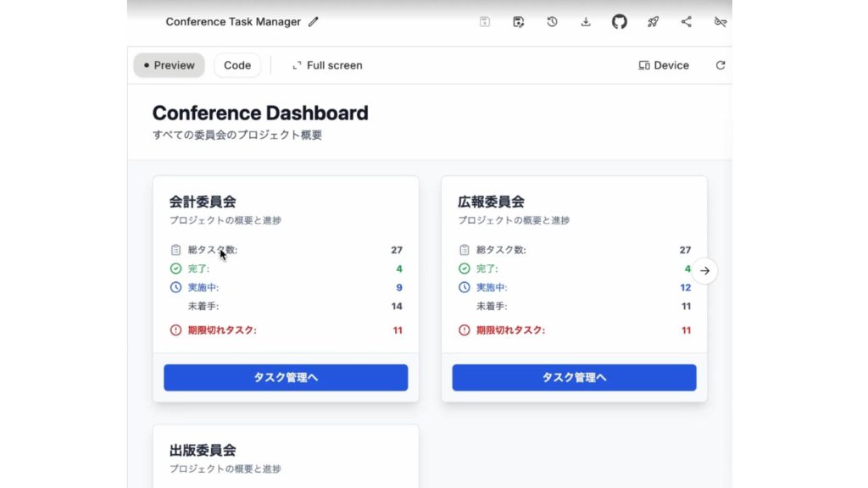Click the crossed-out link icon at far right
The width and height of the screenshot is (868, 488).
tap(720, 22)
